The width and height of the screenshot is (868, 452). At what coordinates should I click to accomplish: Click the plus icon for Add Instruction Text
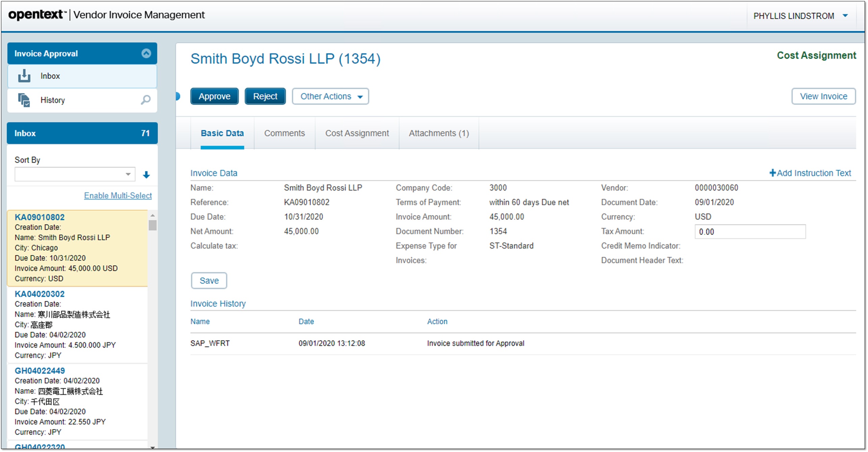tap(772, 173)
